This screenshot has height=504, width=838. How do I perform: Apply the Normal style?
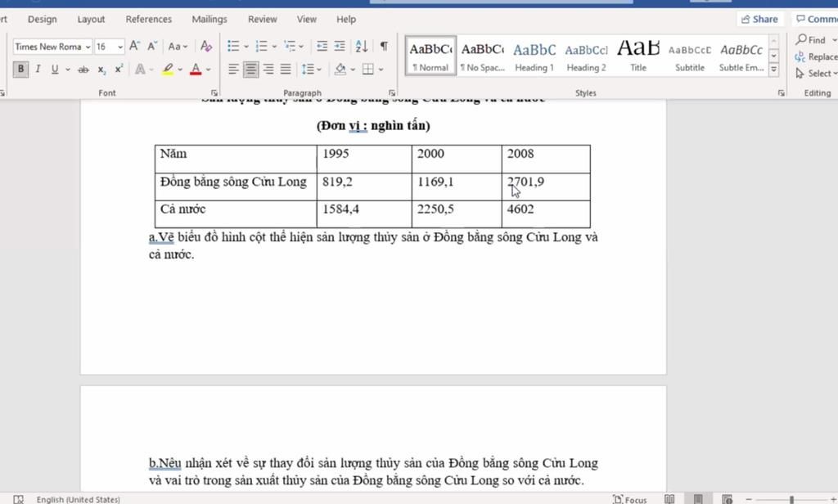(430, 56)
